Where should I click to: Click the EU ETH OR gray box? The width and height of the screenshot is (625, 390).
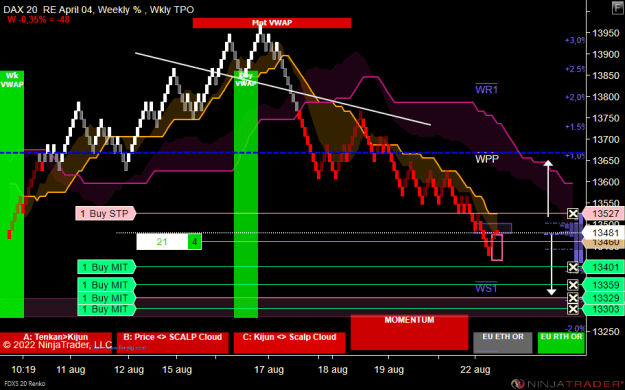click(x=503, y=343)
